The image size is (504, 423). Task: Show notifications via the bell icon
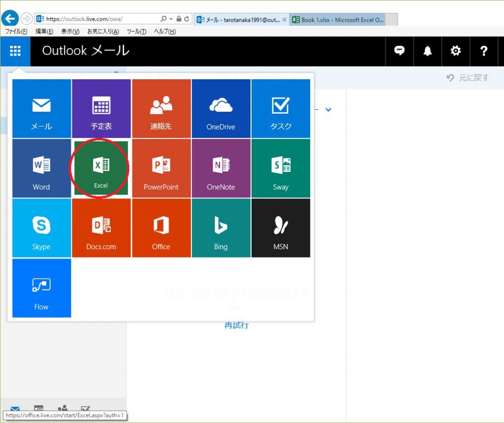pos(428,51)
